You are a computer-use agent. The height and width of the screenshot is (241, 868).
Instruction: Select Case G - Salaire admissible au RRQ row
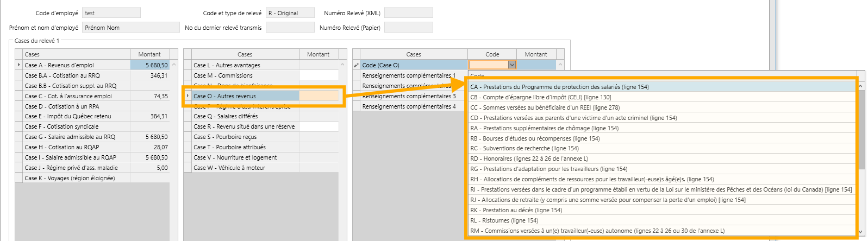tap(92, 137)
